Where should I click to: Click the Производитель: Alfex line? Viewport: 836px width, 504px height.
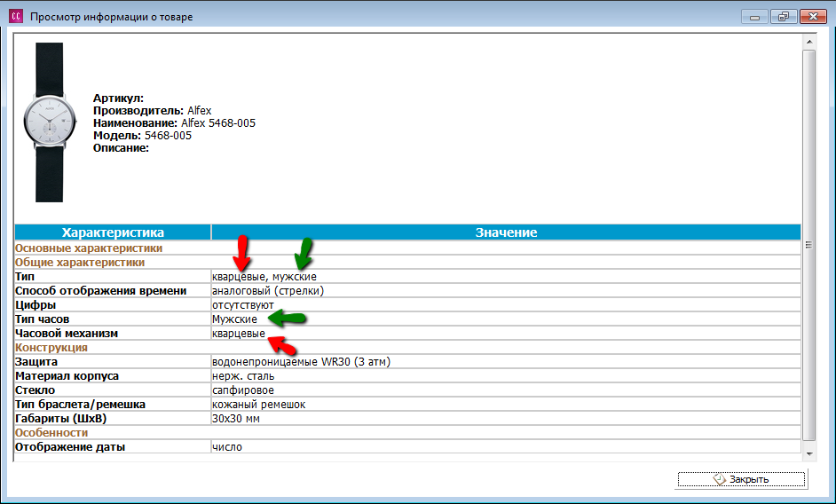153,110
